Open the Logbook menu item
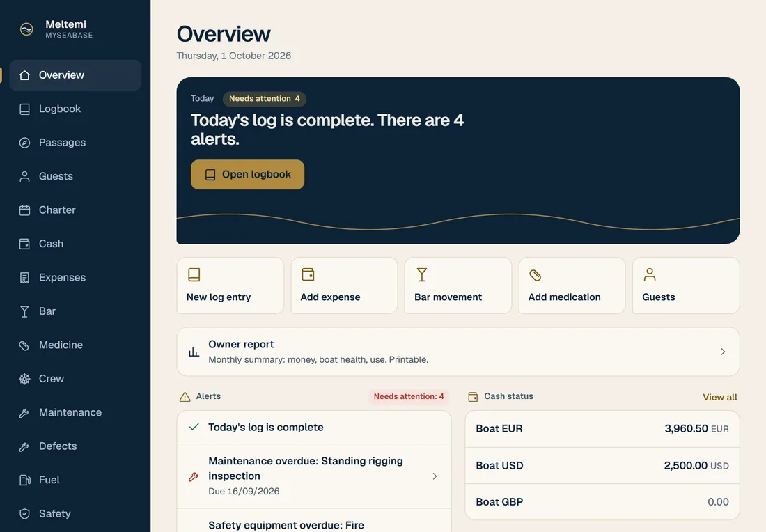 click(75, 109)
